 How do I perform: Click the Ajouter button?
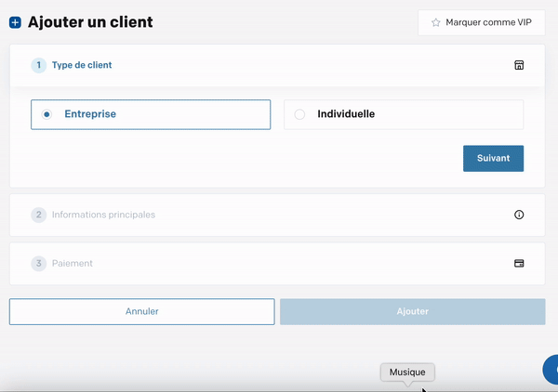click(412, 312)
